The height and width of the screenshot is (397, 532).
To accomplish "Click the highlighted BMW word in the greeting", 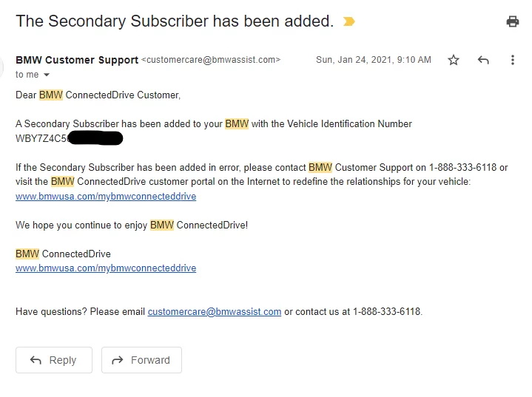I will 51,95.
